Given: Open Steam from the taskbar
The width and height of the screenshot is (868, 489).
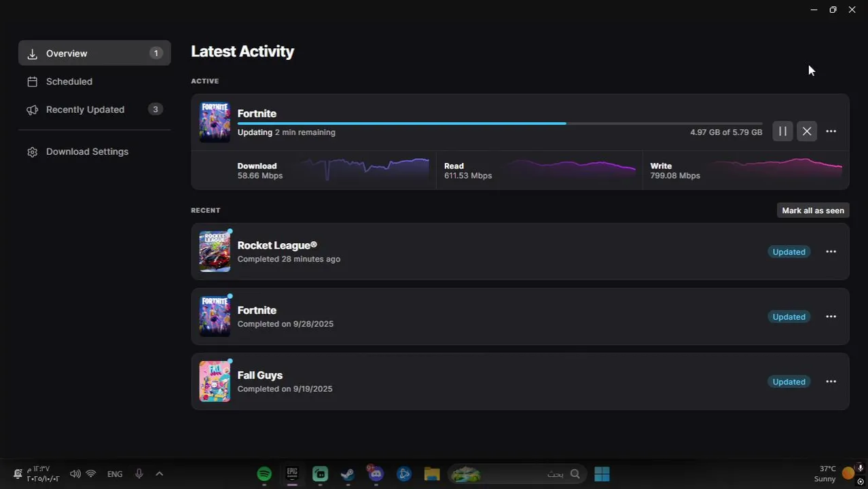Looking at the screenshot, I should [348, 474].
